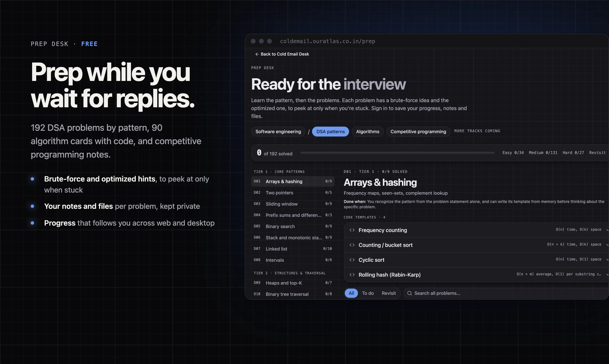609x364 pixels.
Task: Open the Frequency counting code template
Action: click(476, 230)
